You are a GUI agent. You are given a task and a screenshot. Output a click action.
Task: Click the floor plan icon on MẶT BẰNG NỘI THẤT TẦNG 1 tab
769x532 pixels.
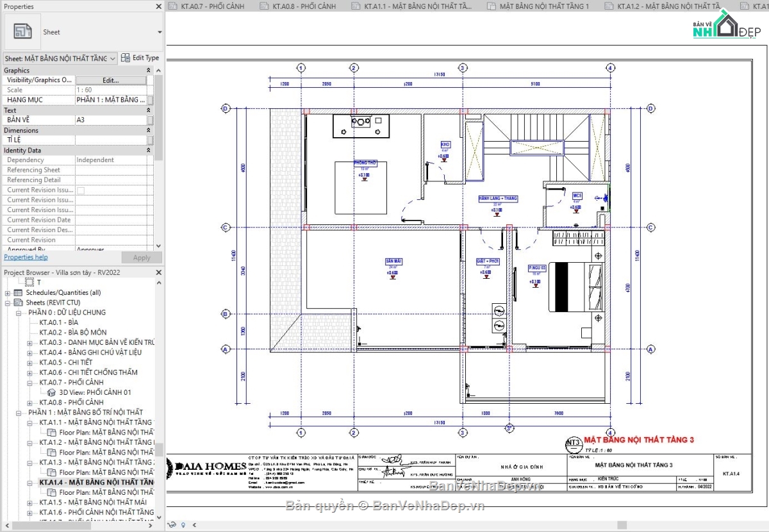(492, 6)
